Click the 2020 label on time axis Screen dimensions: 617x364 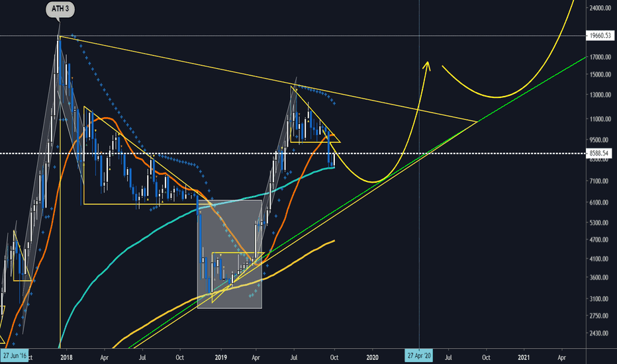tap(372, 357)
